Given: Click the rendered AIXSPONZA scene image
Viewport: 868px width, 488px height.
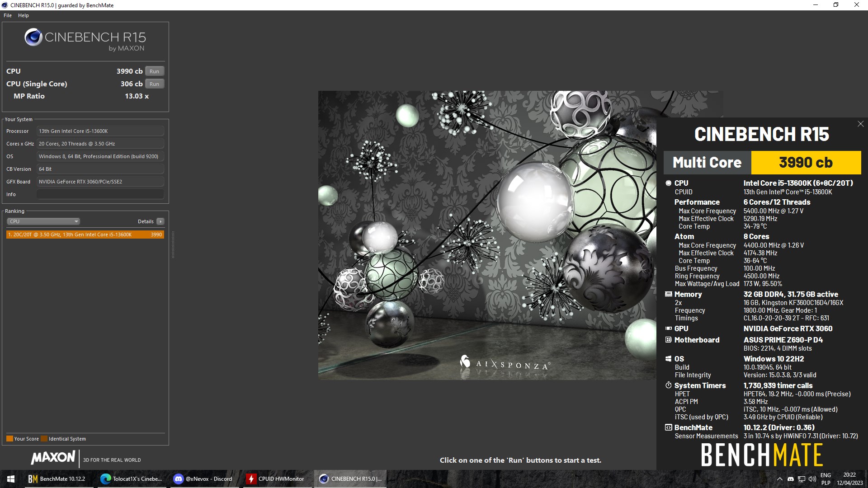Looking at the screenshot, I should pos(487,235).
